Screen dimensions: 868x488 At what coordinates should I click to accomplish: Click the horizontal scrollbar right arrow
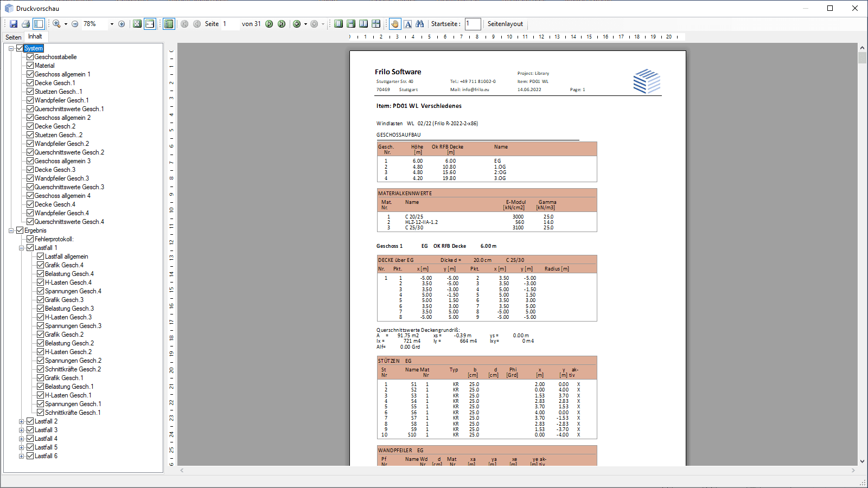pyautogui.click(x=854, y=471)
